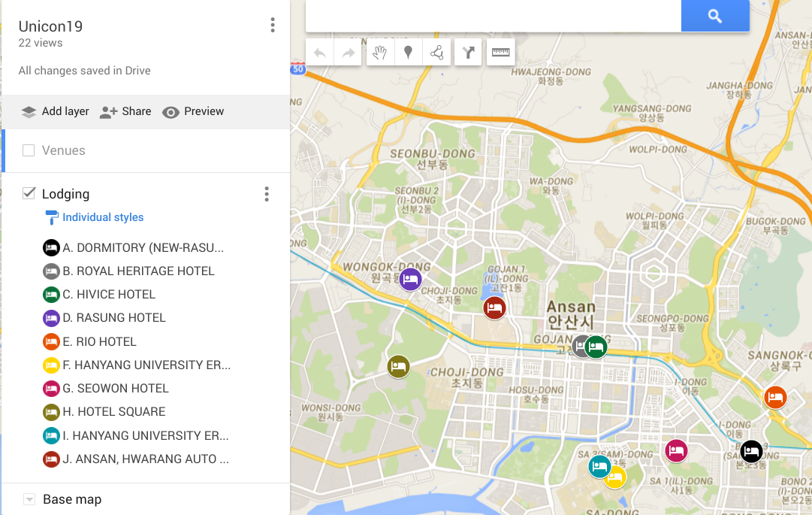Open the Unicon19 map options menu
This screenshot has height=515, width=812.
click(273, 25)
